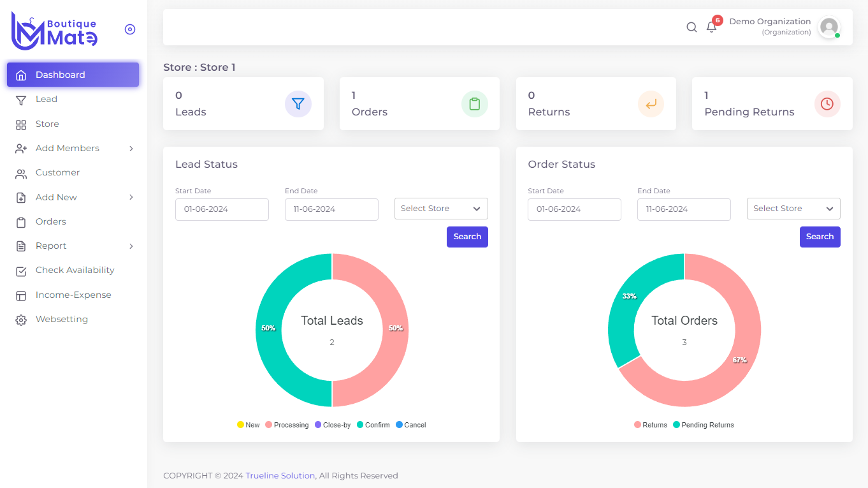Toggle the Close-by legend entry
Screen dimensions: 868x488
pyautogui.click(x=333, y=425)
